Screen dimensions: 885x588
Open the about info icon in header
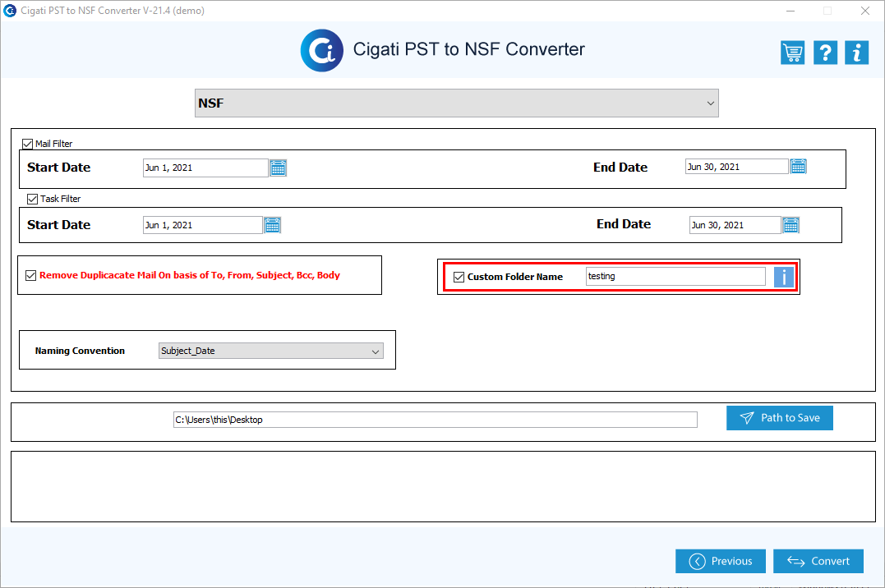[x=856, y=53]
